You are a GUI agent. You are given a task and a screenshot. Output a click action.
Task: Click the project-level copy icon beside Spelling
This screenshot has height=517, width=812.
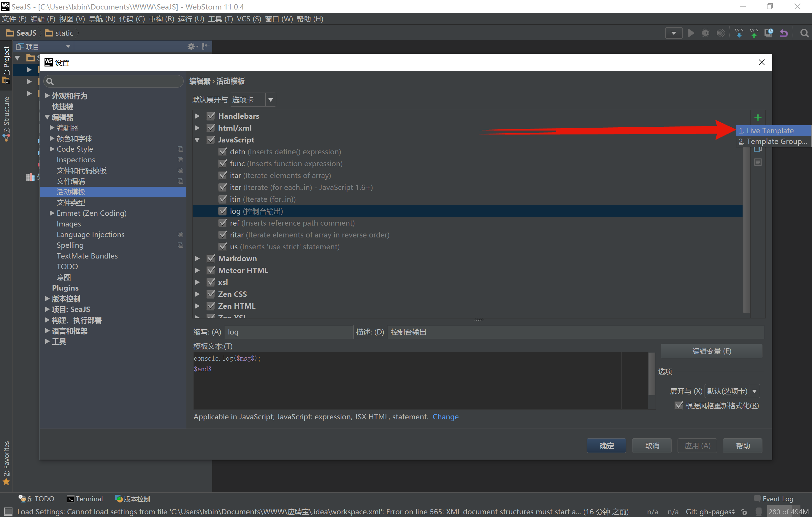pos(180,245)
